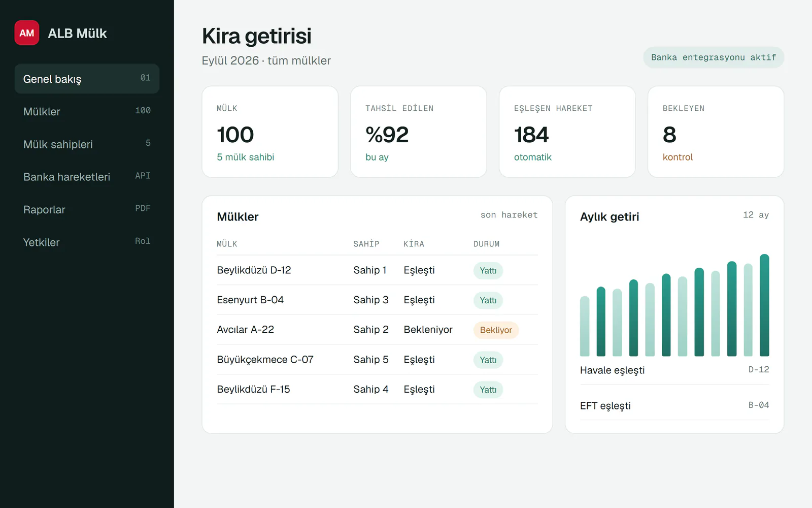Screen dimensions: 812x508
Task: Click the otomatik label under 184
Action: pyautogui.click(x=533, y=157)
